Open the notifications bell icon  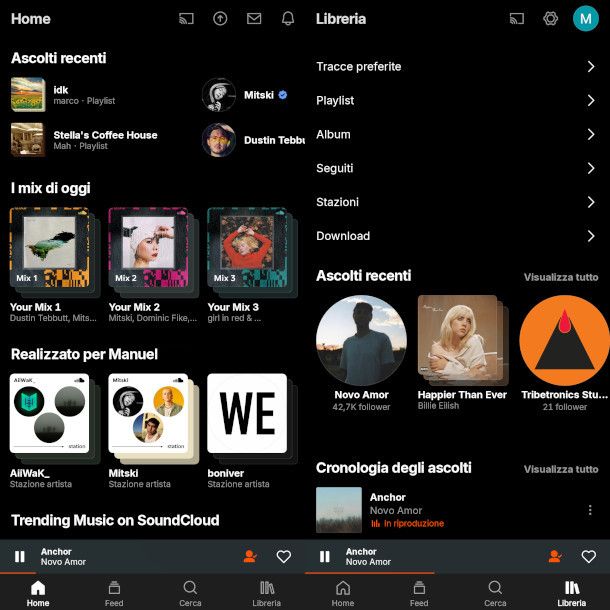pos(288,18)
